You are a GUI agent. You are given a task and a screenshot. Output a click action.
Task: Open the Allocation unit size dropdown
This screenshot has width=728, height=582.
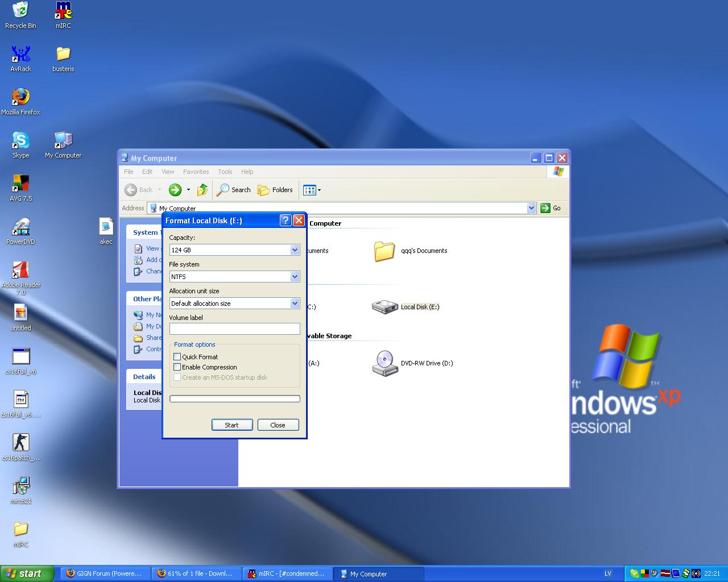coord(234,304)
